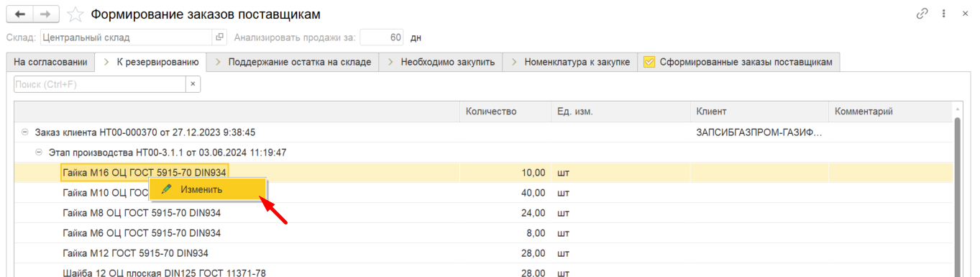This screenshot has width=980, height=277.
Task: Choose Изменить in context menu
Action: 208,189
